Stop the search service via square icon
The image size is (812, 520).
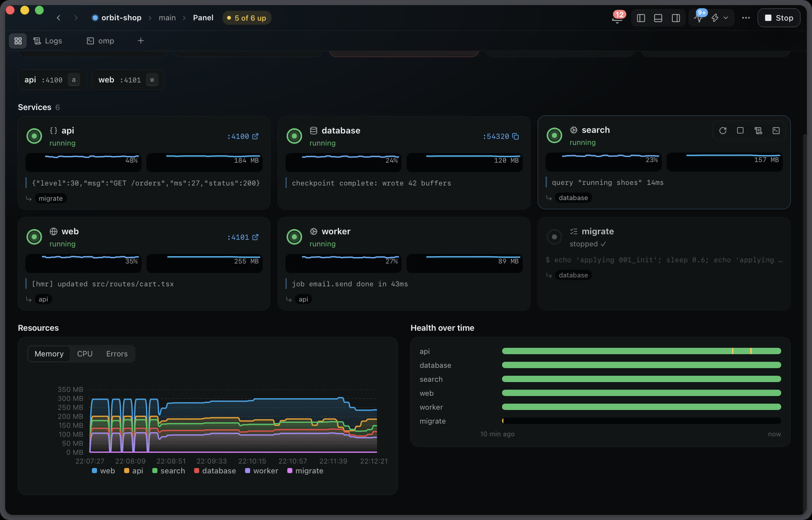pos(740,131)
